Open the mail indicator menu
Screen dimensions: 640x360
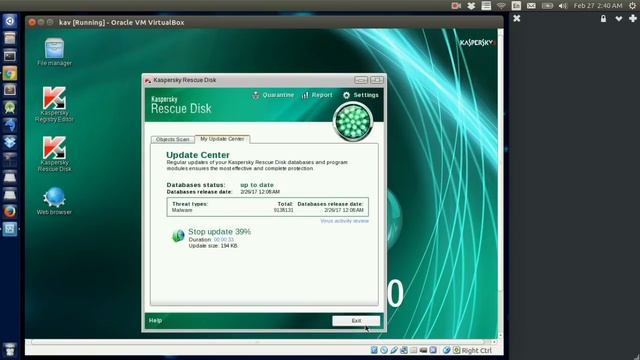(x=531, y=6)
